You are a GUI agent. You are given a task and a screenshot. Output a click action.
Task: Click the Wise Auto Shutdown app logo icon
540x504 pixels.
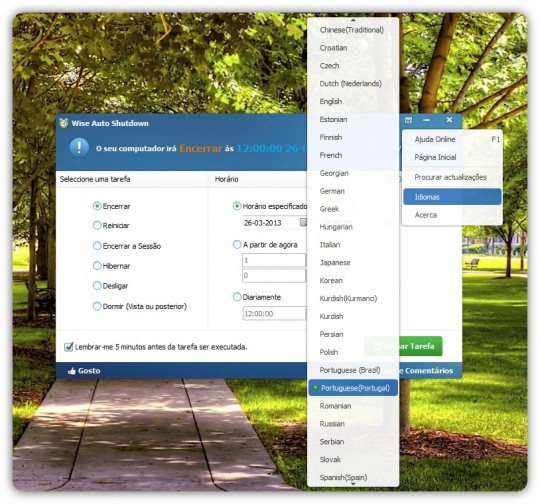(x=63, y=123)
